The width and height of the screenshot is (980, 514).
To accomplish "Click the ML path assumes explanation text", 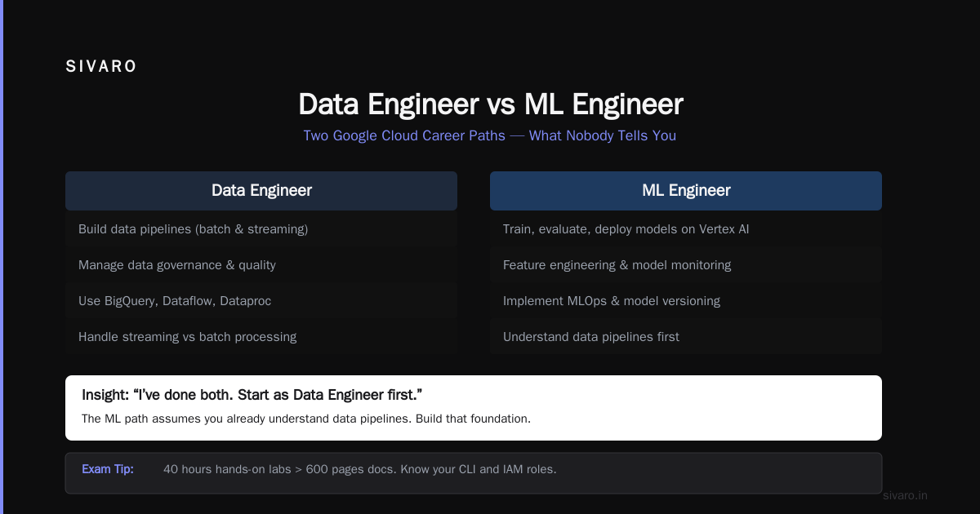I will 306,419.
